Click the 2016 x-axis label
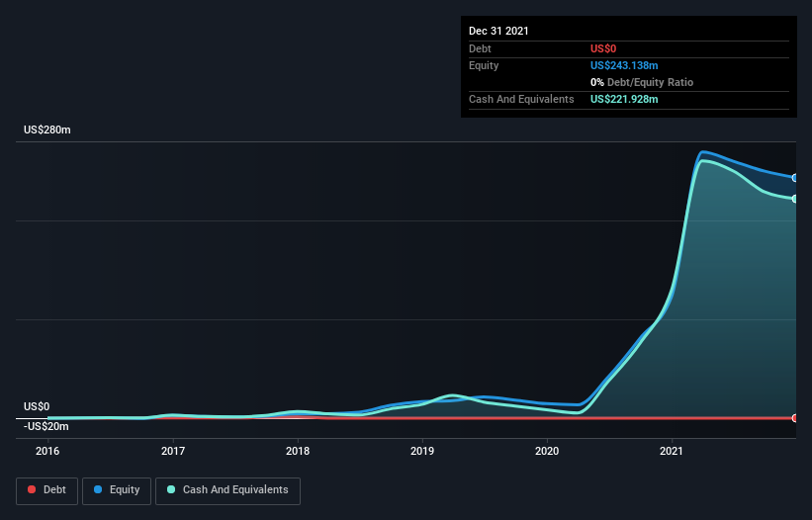Image resolution: width=812 pixels, height=520 pixels. click(x=47, y=451)
